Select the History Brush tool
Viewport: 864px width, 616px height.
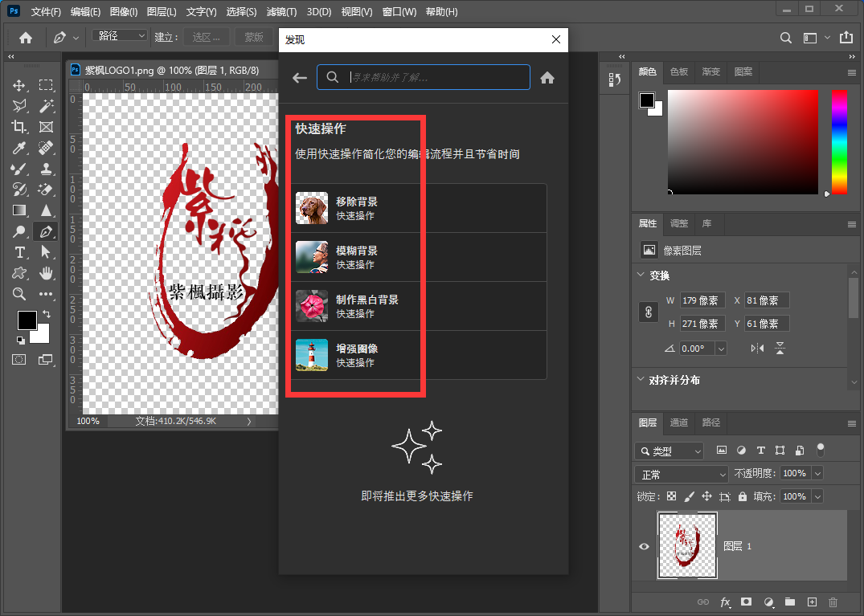[19, 190]
